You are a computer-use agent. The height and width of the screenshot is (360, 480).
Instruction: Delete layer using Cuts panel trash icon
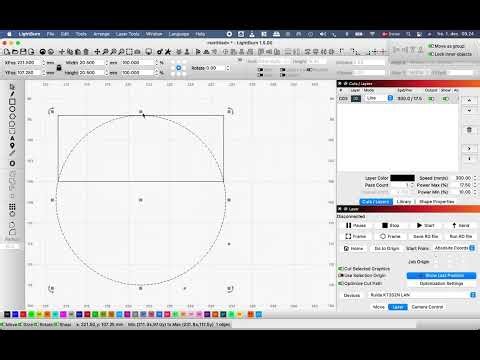pyautogui.click(x=469, y=130)
